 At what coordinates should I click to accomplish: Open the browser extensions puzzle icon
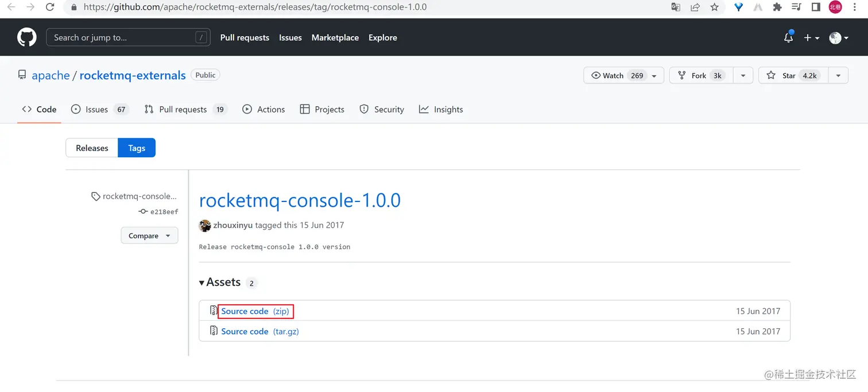[x=777, y=7]
